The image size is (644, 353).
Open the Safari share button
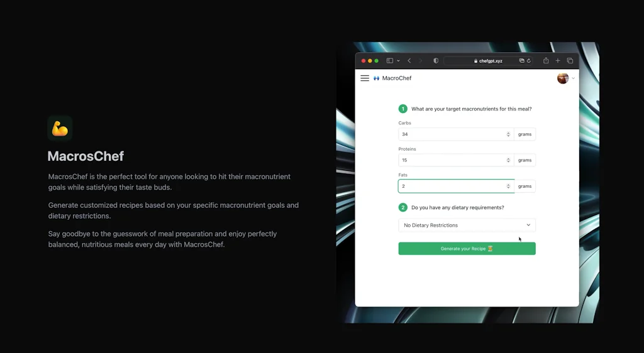(546, 60)
